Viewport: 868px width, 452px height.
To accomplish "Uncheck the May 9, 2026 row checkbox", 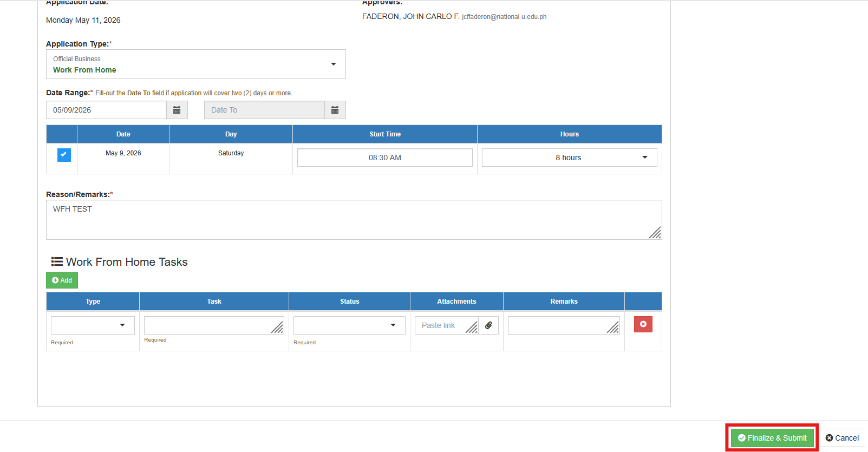I will tap(64, 155).
